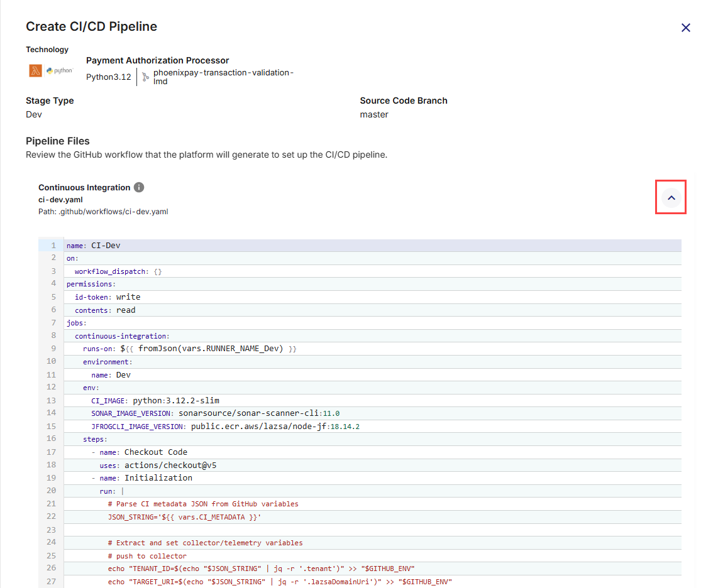Click the .github/workflows/ci-dev.yaml path text

click(x=103, y=212)
